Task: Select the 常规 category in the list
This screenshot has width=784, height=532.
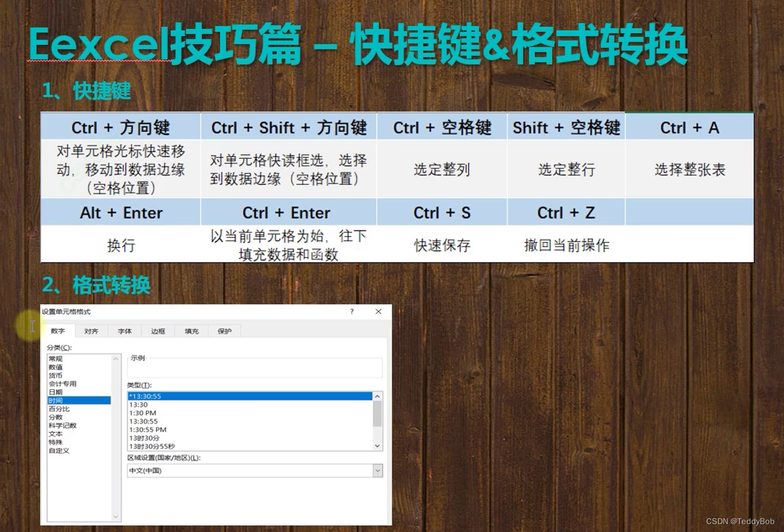Action: [x=60, y=359]
